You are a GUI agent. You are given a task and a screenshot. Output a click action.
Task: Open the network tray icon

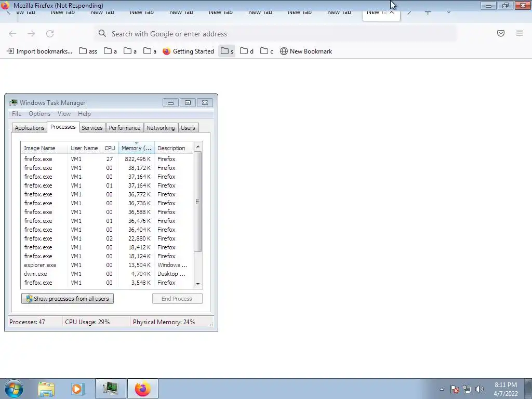click(467, 389)
